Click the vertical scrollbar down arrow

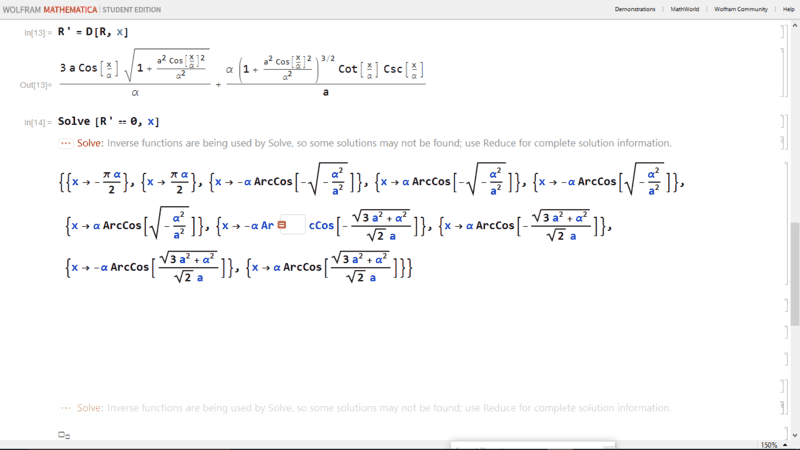coord(795,435)
